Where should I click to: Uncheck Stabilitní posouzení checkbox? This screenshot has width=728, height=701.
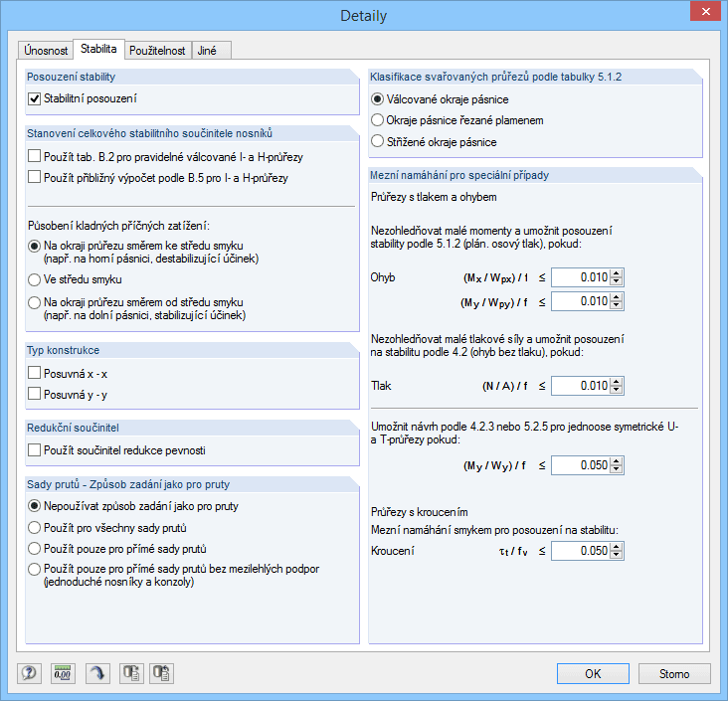[x=35, y=98]
